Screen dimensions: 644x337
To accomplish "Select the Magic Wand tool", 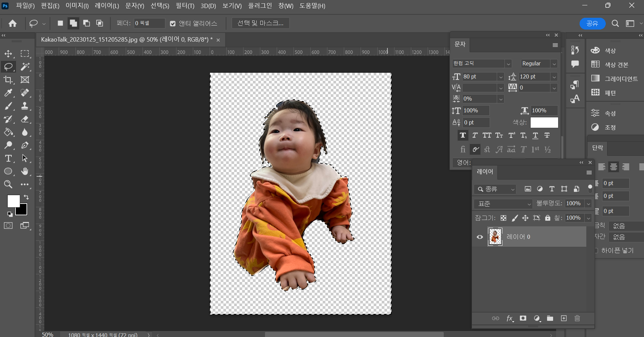I will click(25, 67).
